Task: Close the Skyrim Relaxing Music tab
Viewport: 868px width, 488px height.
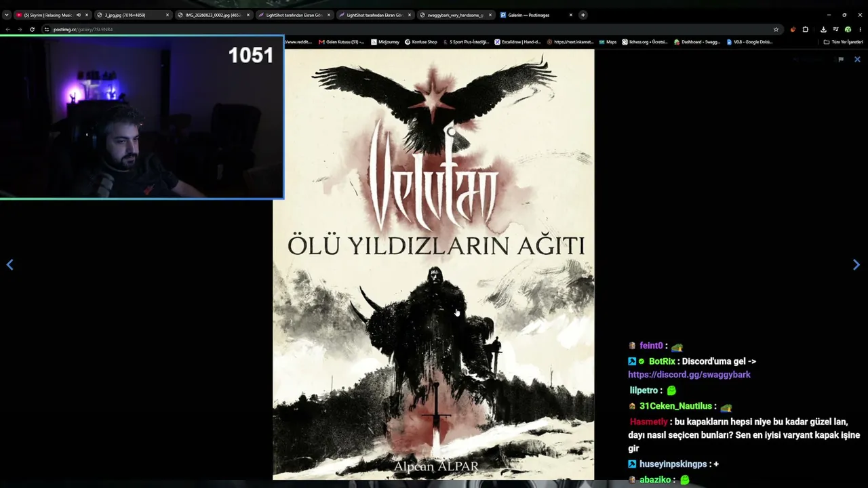Action: [x=87, y=15]
